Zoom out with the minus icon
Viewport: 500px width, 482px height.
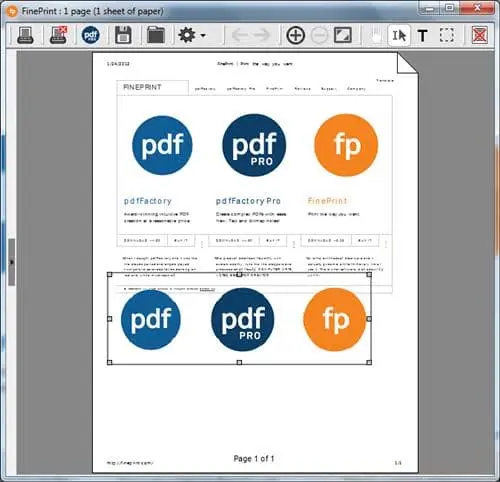(319, 35)
